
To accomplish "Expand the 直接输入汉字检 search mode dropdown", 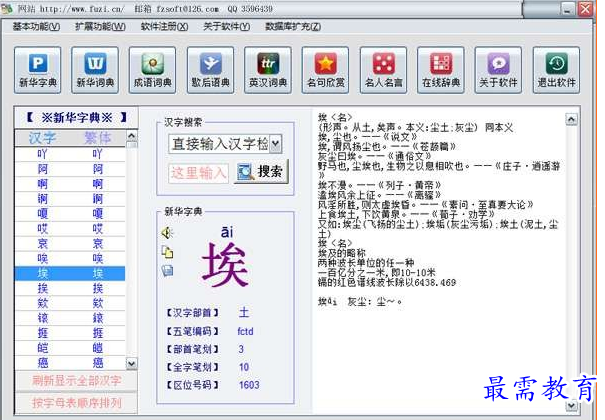I will pos(275,144).
